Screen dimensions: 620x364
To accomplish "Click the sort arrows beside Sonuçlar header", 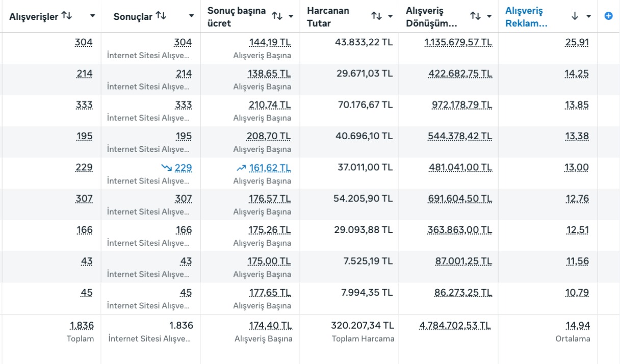I will pyautogui.click(x=161, y=16).
